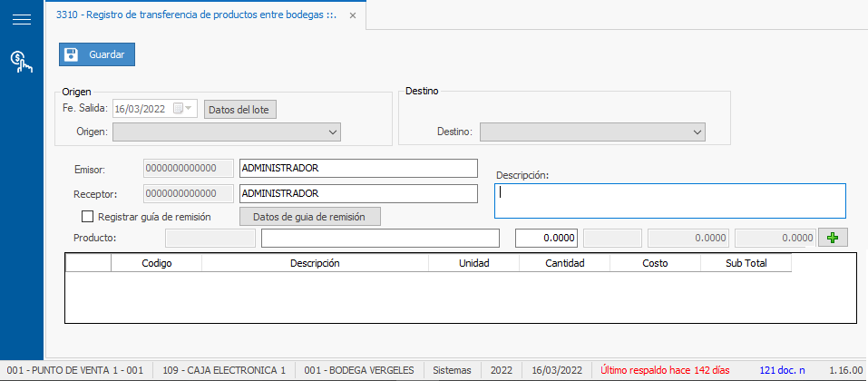868x381 pixels.
Task: Click the Cantidad column header
Action: click(565, 263)
